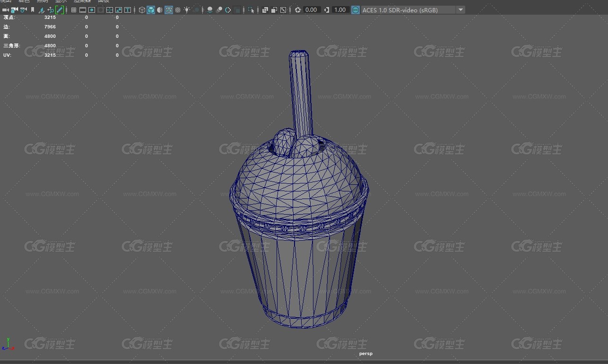Switch to Wireframe display mode
The width and height of the screenshot is (608, 364).
click(142, 9)
